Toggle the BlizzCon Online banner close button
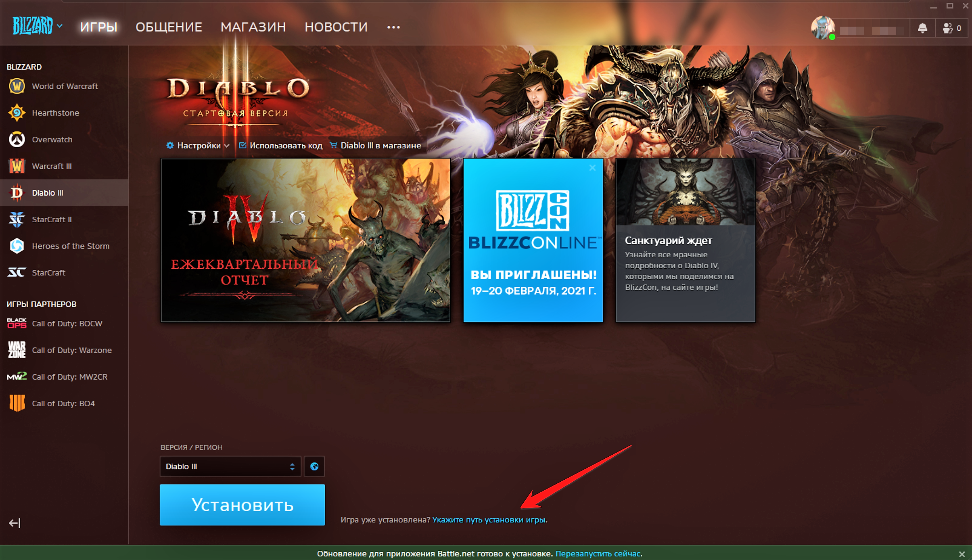This screenshot has height=560, width=972. tap(592, 167)
